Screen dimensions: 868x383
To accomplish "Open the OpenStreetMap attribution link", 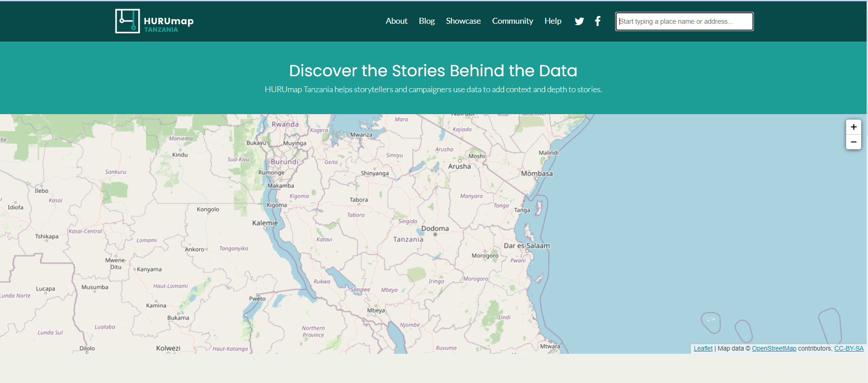I will tap(774, 348).
